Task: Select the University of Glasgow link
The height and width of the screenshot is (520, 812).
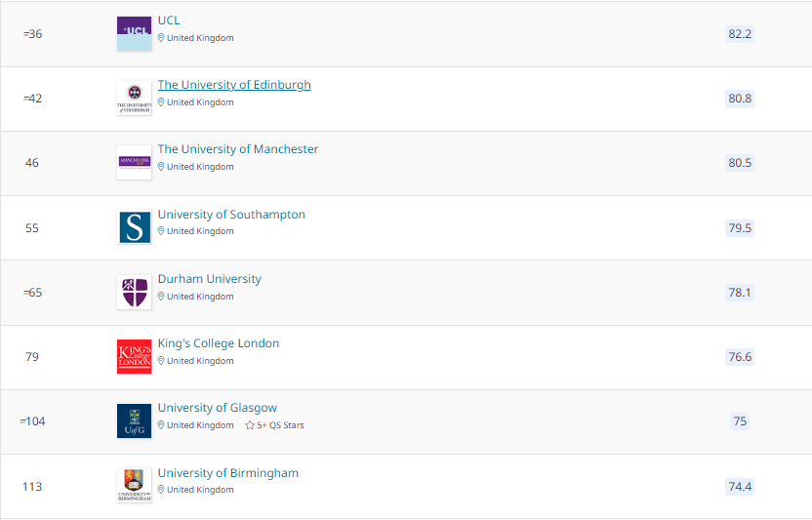Action: coord(218,408)
